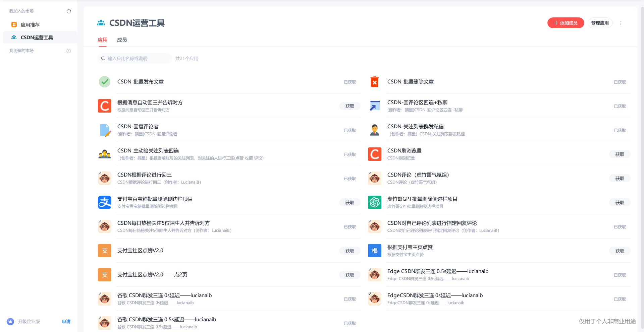The height and width of the screenshot is (332, 644).
Task: Get the 根据支付宝主页点赞 app
Action: point(620,251)
